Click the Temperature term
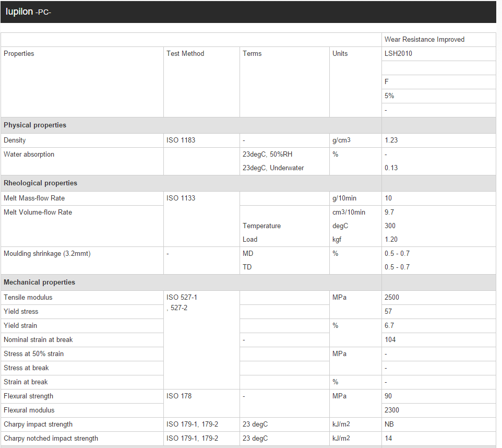 click(261, 226)
